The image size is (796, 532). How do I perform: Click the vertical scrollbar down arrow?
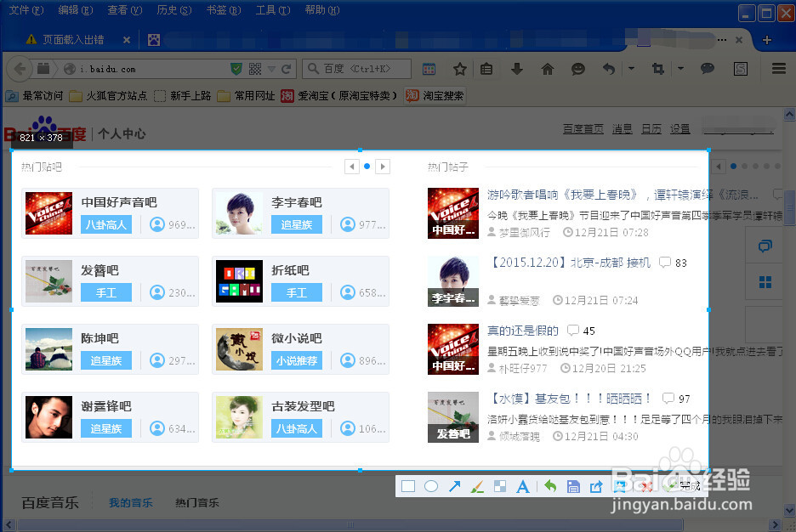tap(789, 511)
